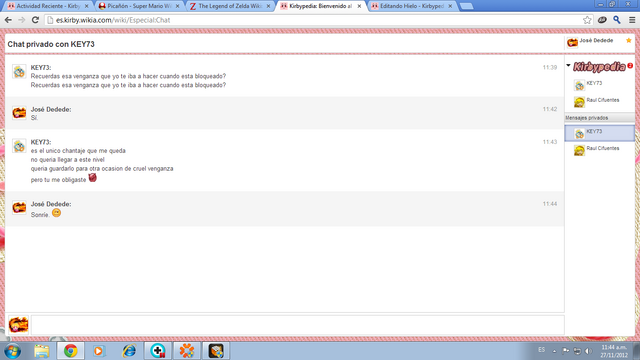Open the Editando Hielo tab
The width and height of the screenshot is (640, 360).
coord(412,6)
